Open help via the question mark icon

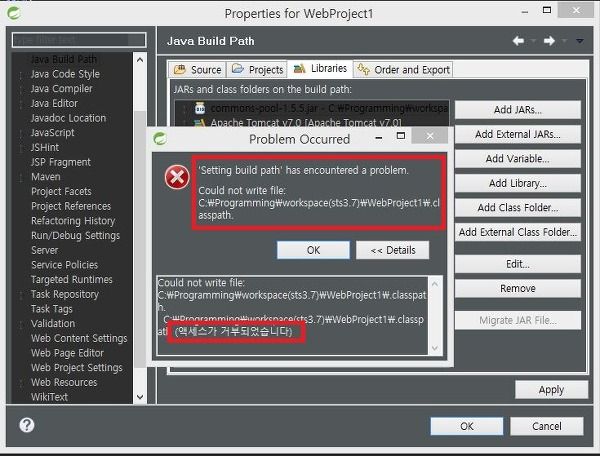tap(27, 425)
